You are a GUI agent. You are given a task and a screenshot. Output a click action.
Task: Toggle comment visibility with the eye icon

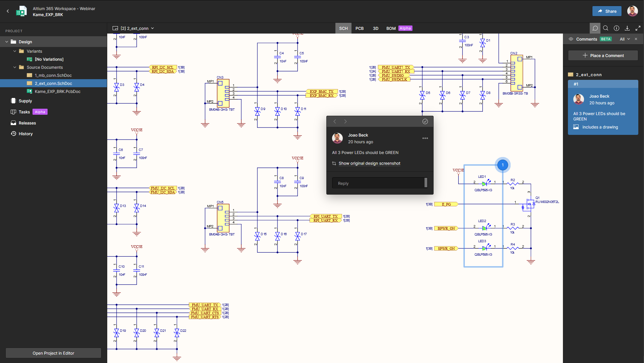coord(571,39)
